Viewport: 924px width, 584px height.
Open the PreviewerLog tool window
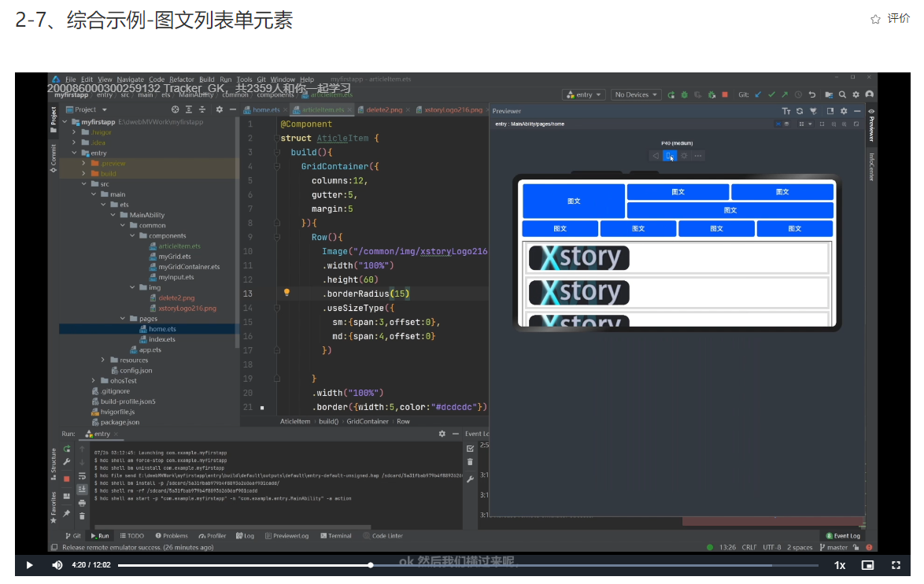pos(287,536)
